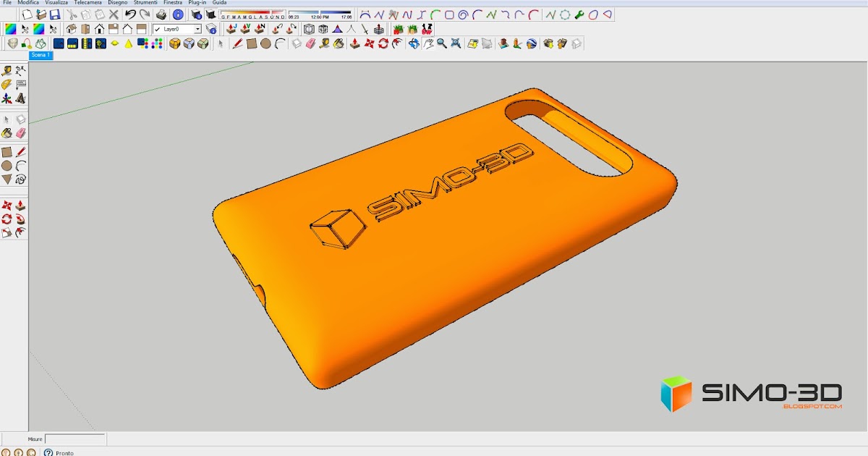Select the Dimension tool in left toolbar
Viewport: 868px width, 456px height.
[21, 70]
